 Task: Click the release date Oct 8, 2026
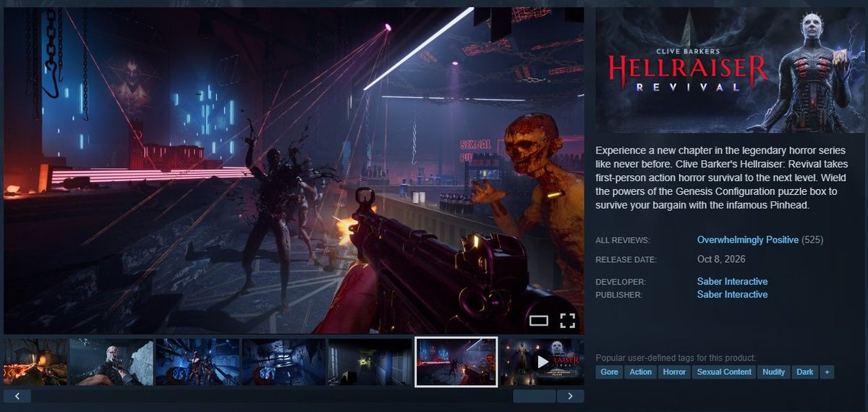coord(721,259)
